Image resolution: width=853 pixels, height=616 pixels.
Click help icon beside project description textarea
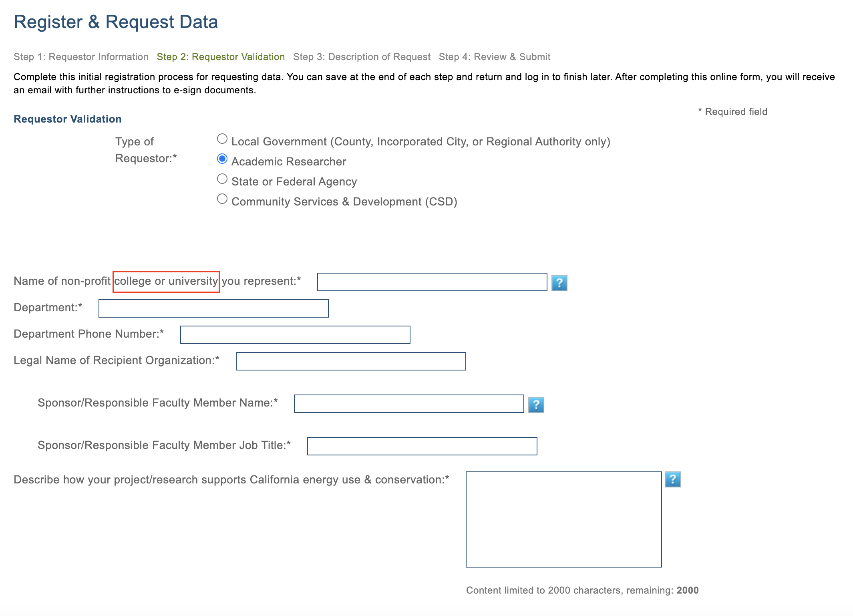(x=672, y=479)
